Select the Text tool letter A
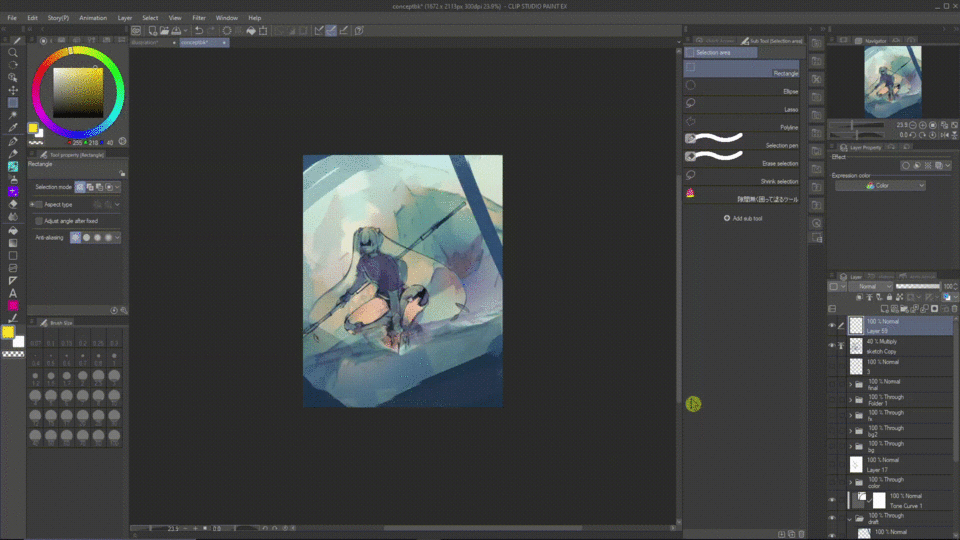The image size is (960, 540). pos(12,293)
